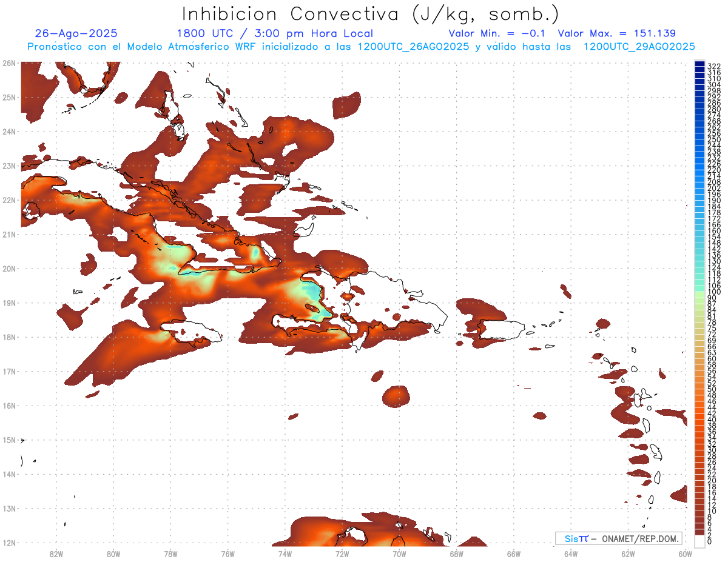Screen dimensions: 728x562
Task: Click the 70W longitude label
Action: pos(399,554)
